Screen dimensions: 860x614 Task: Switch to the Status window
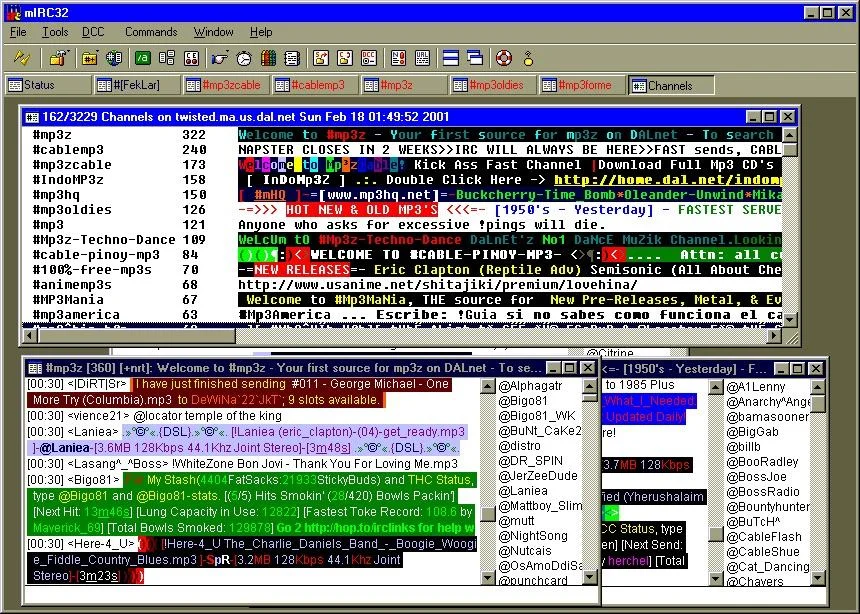coord(35,85)
